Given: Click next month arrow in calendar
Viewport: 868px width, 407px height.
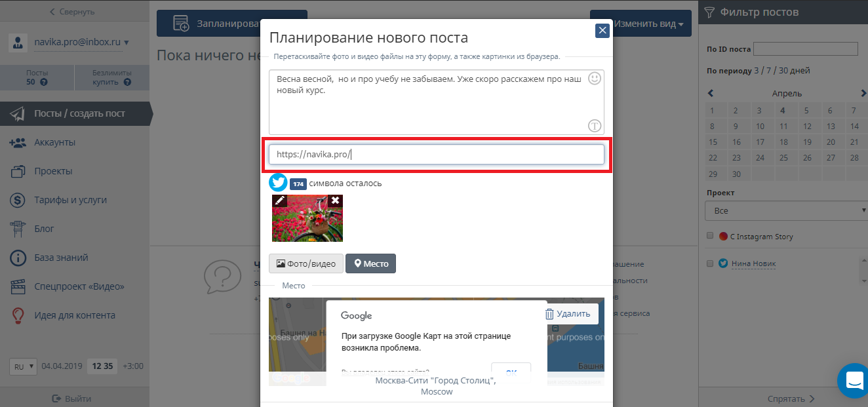Looking at the screenshot, I should pyautogui.click(x=863, y=93).
